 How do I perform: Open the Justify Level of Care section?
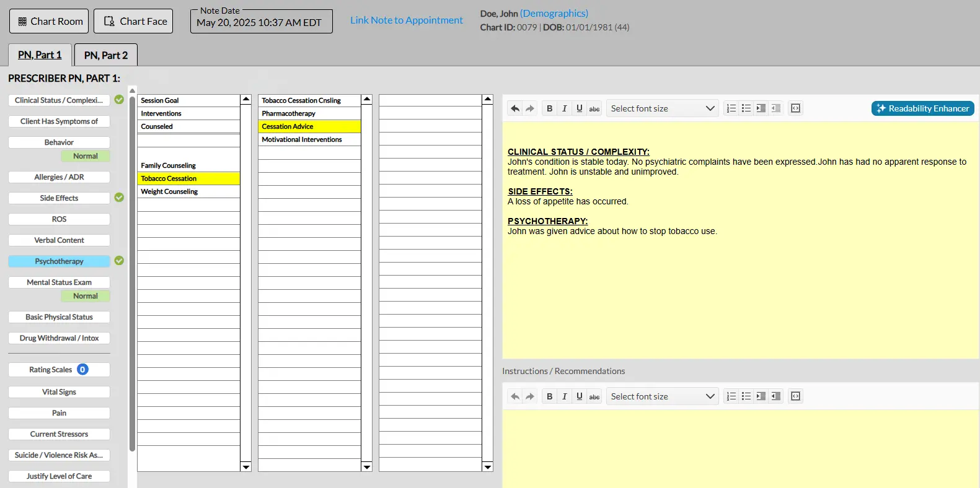pos(59,476)
